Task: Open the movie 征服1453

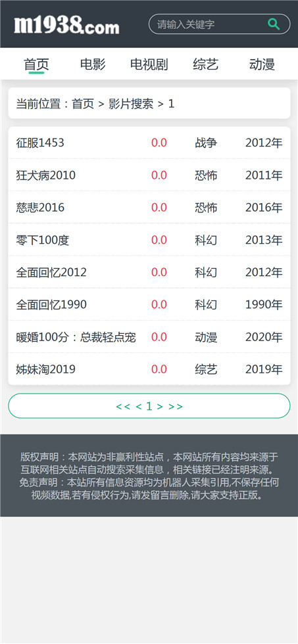Action: tap(40, 143)
